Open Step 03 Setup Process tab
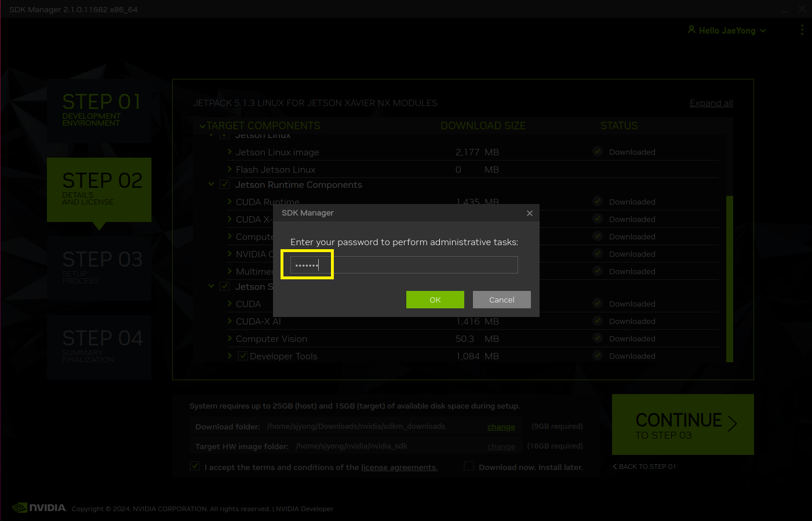This screenshot has height=521, width=812. click(x=99, y=268)
